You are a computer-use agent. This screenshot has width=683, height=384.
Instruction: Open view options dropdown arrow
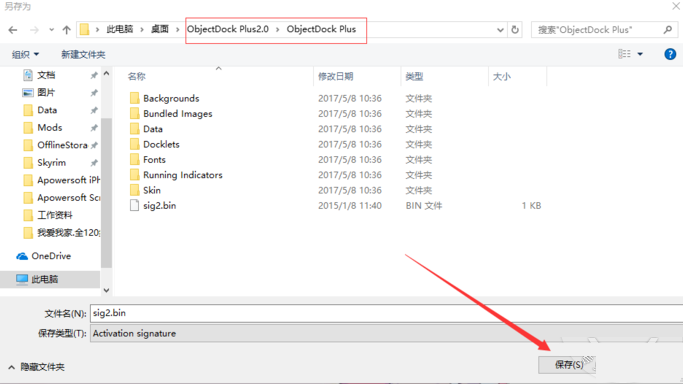(x=640, y=54)
